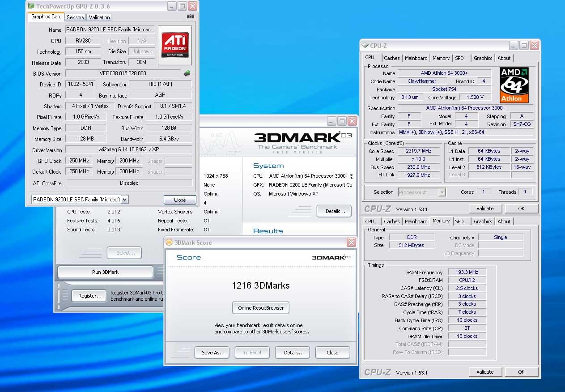Click Details in the 3DMark Score dialog
Screen dimensions: 565x392
293,353
